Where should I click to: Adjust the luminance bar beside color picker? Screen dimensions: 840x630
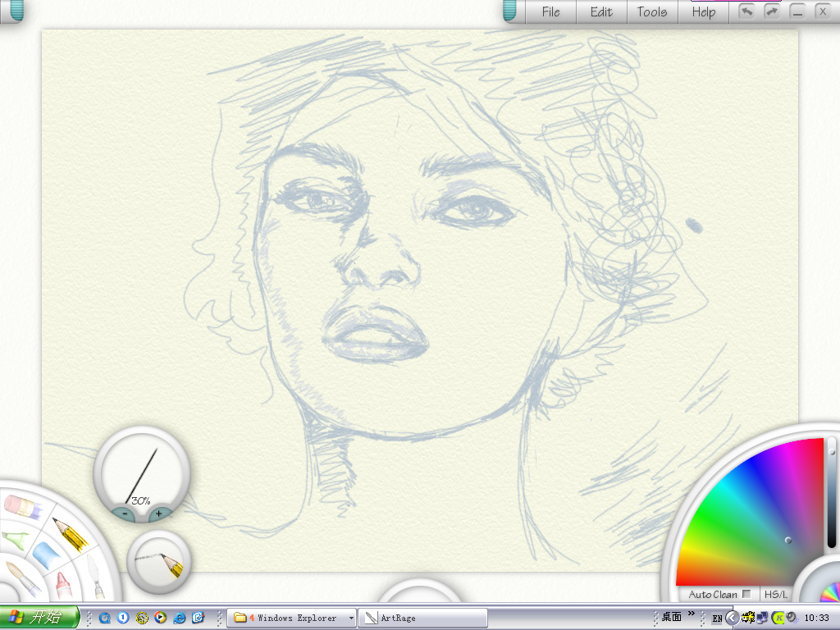click(x=832, y=493)
